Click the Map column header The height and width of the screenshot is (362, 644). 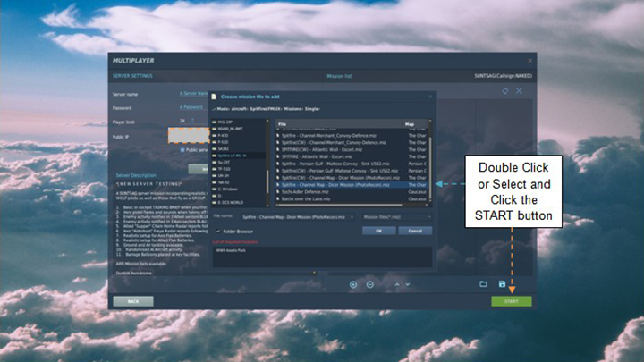click(413, 124)
